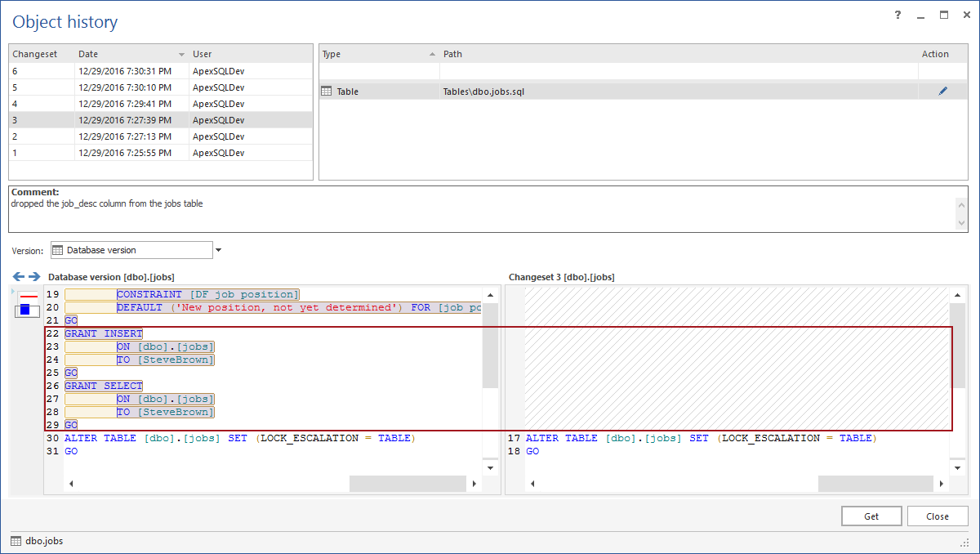Click the dbo.jobs table icon in the status bar
The image size is (980, 554).
click(x=16, y=541)
